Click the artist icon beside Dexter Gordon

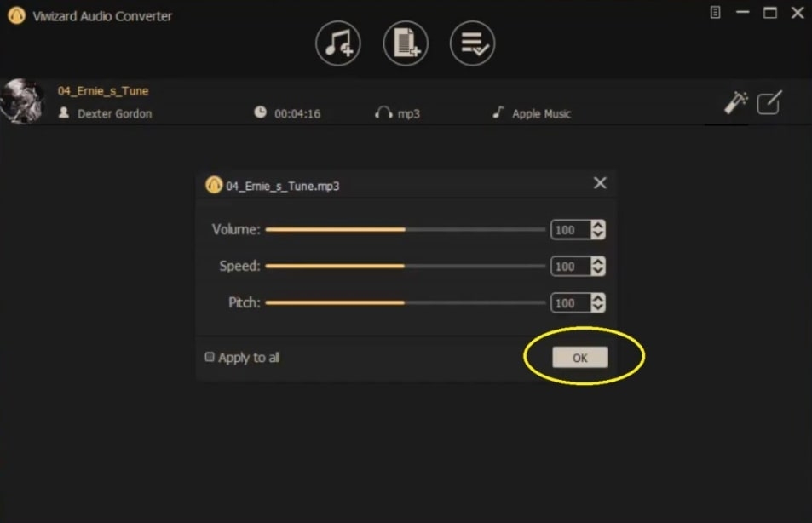[x=64, y=112]
